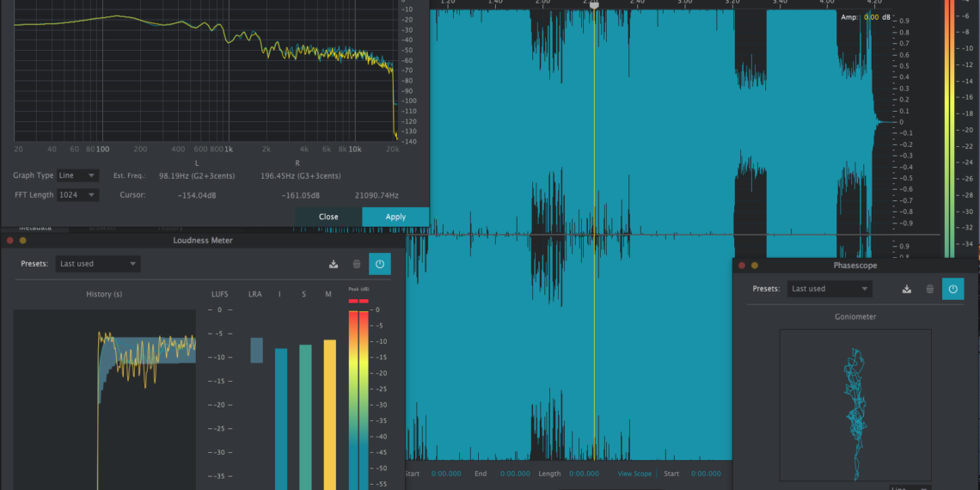
Task: Save preset in Loudness Meter panel
Action: 334,264
